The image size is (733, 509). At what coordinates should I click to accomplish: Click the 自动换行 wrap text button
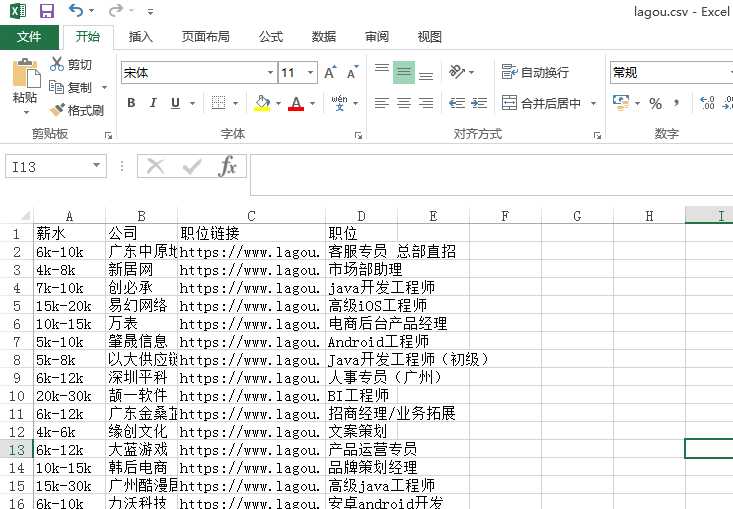(x=535, y=72)
